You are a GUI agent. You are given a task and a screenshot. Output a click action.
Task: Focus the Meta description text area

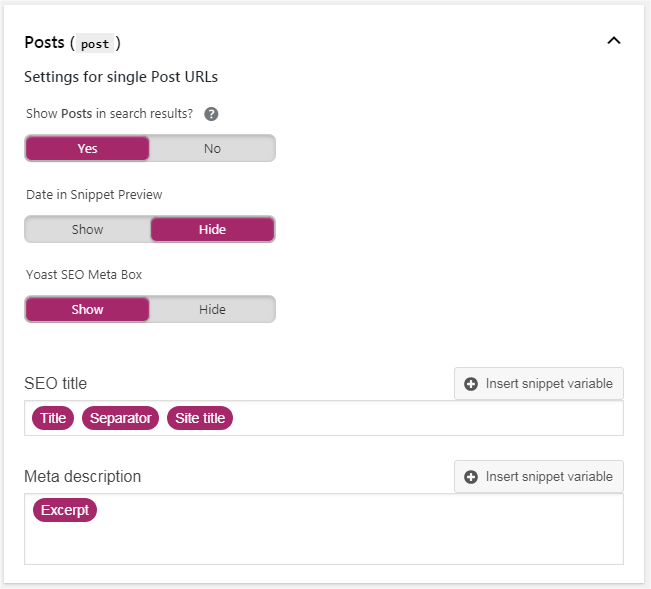click(324, 529)
